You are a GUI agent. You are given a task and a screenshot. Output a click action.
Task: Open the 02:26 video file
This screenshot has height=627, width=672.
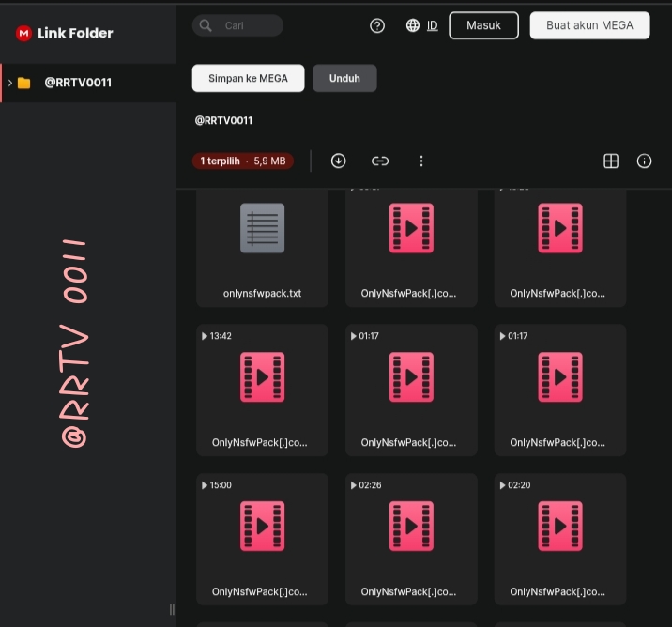411,539
